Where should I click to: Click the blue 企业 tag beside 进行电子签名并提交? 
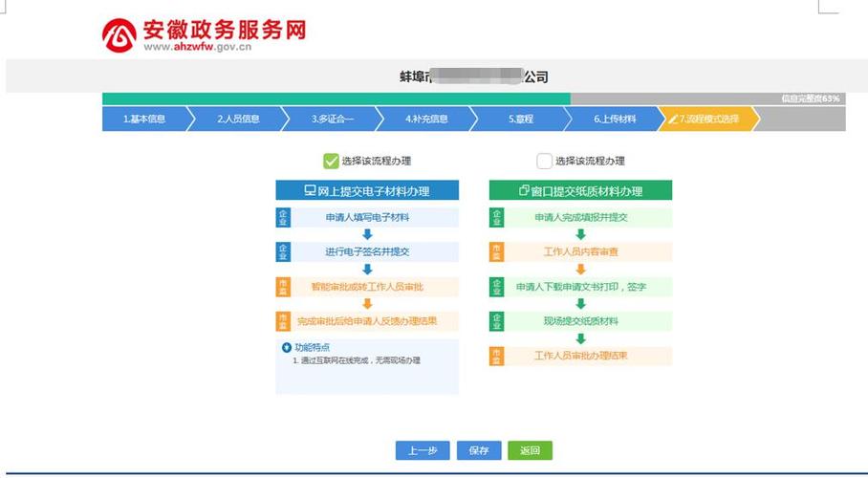(x=283, y=251)
